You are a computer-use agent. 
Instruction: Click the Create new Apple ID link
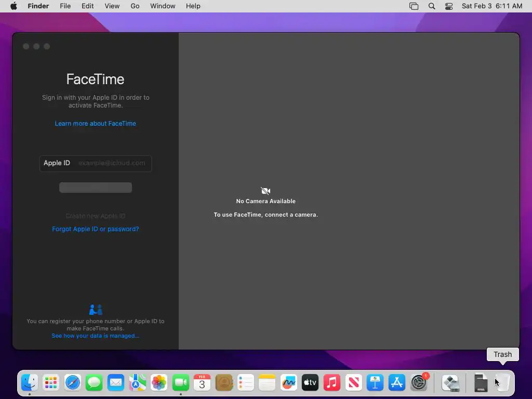96,216
